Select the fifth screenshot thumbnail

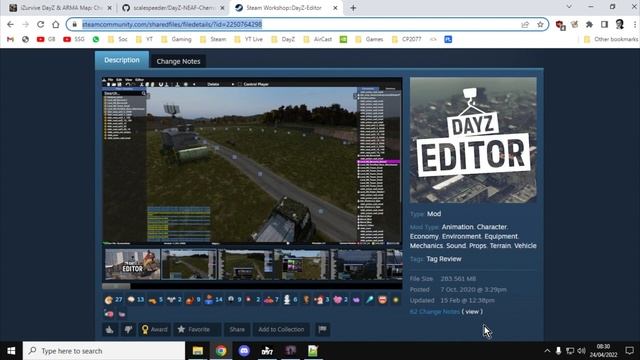358,264
